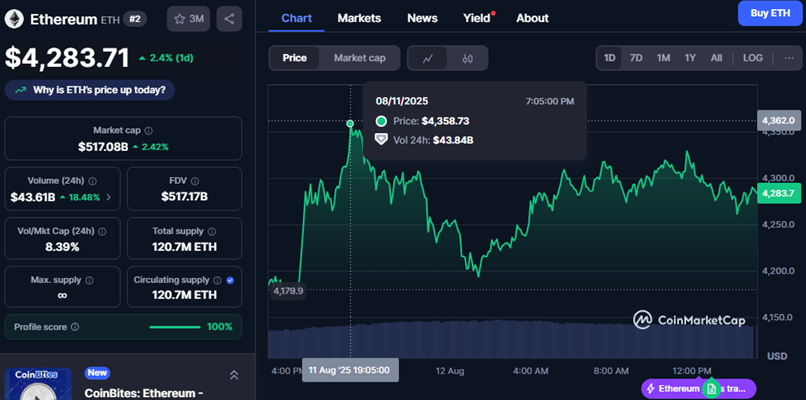The height and width of the screenshot is (400, 806).
Task: Switch to the Markets tab
Action: (359, 18)
